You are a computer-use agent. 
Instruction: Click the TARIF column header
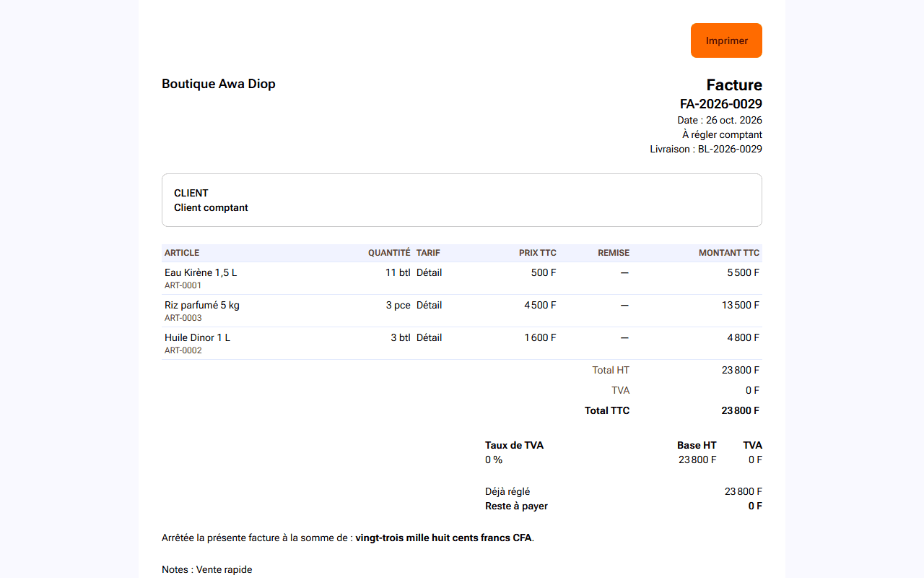428,253
